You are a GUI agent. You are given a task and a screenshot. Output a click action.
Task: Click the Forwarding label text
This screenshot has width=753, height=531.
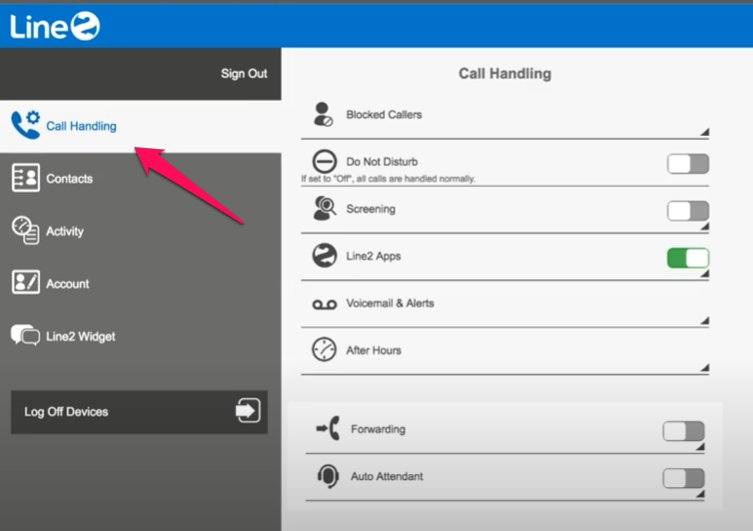tap(378, 429)
